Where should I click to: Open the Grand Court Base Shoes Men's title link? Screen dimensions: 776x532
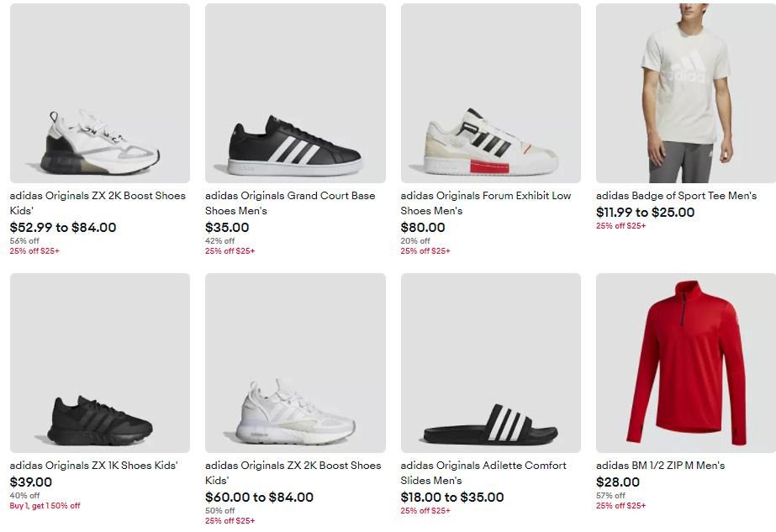(x=290, y=203)
